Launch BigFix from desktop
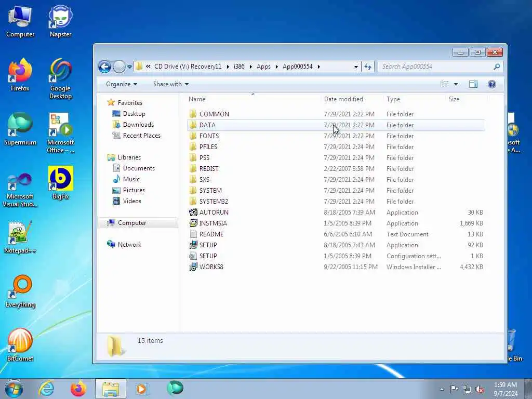 pos(60,183)
